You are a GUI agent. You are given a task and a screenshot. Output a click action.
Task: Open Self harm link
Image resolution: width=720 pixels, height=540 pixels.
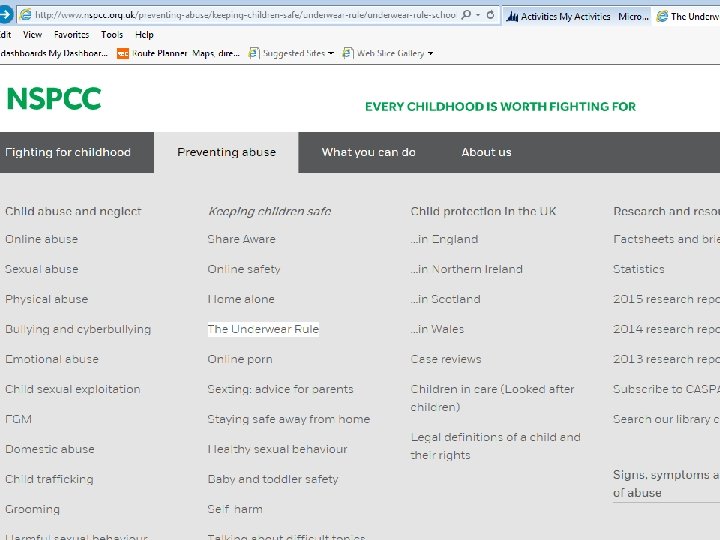(x=235, y=509)
